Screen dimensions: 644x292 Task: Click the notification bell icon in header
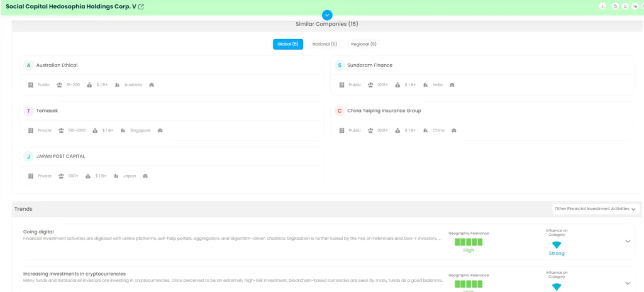coord(625,6)
